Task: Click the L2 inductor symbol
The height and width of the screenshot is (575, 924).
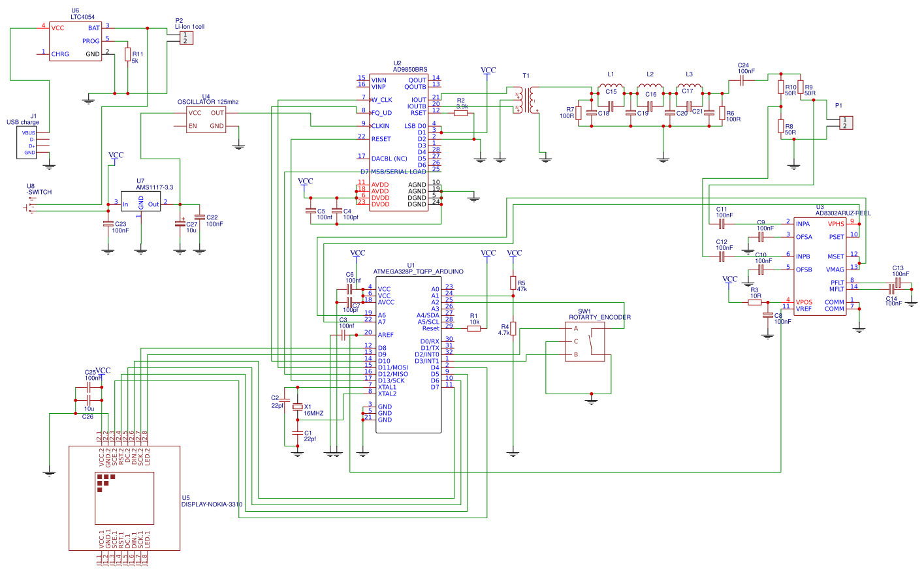Action: click(x=650, y=88)
